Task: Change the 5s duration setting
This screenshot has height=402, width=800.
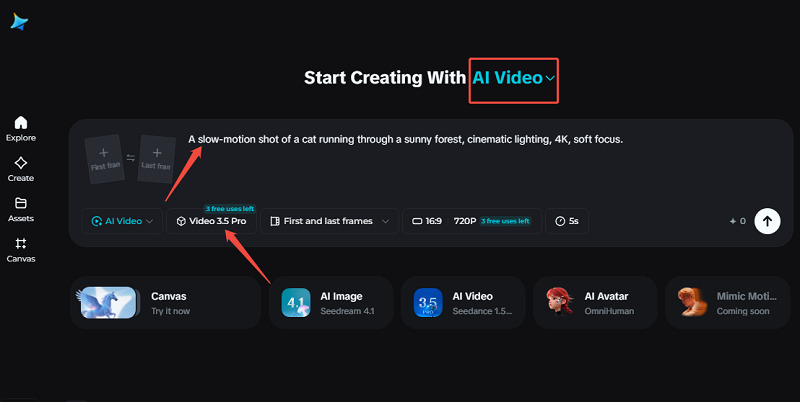Action: tap(567, 221)
